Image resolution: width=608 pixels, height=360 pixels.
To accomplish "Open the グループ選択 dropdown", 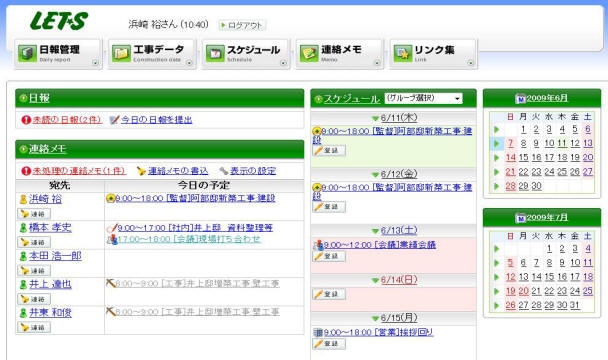I will point(423,98).
